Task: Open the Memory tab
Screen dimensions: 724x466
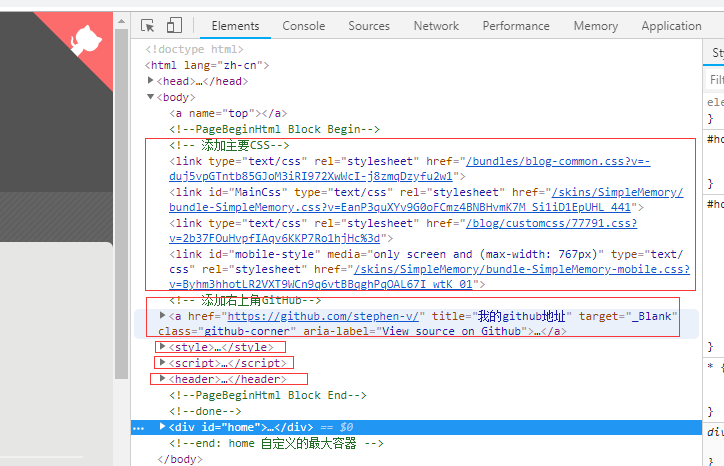Action: click(596, 26)
